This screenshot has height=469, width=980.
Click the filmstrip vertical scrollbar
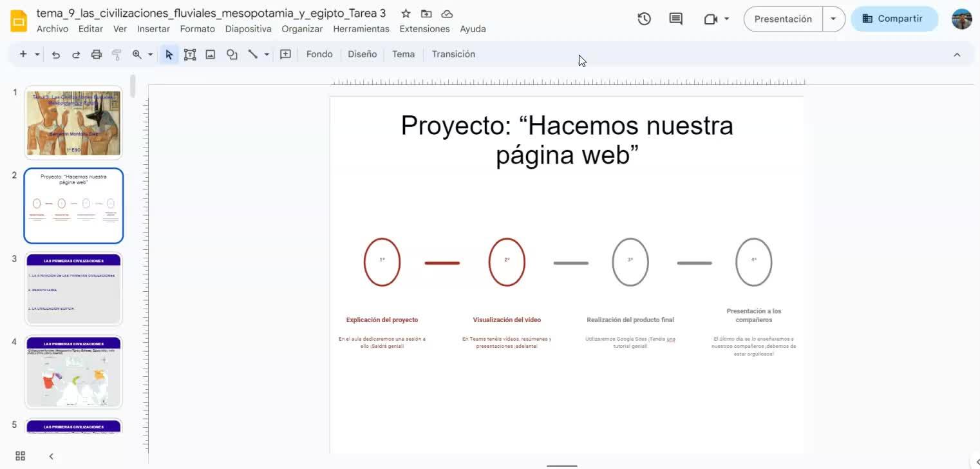click(x=133, y=86)
